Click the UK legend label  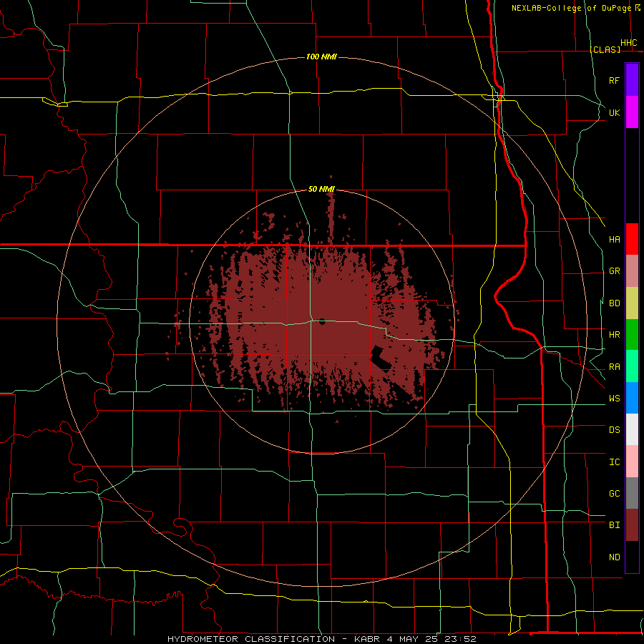click(x=614, y=112)
